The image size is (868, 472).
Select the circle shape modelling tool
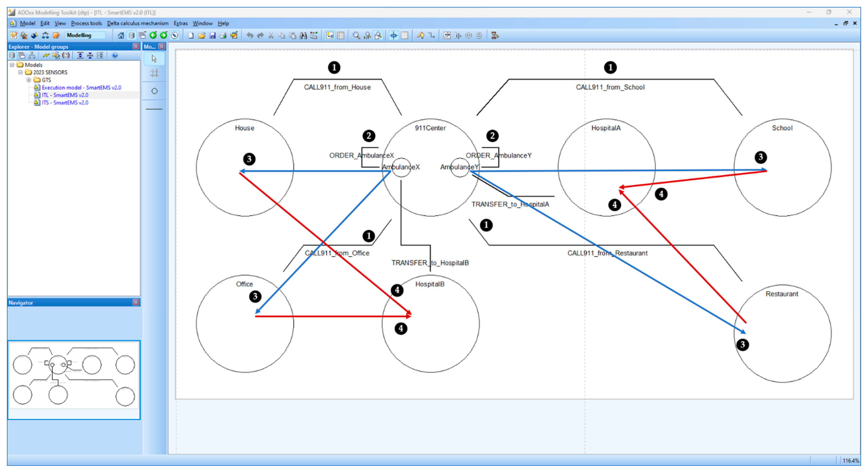coord(154,91)
